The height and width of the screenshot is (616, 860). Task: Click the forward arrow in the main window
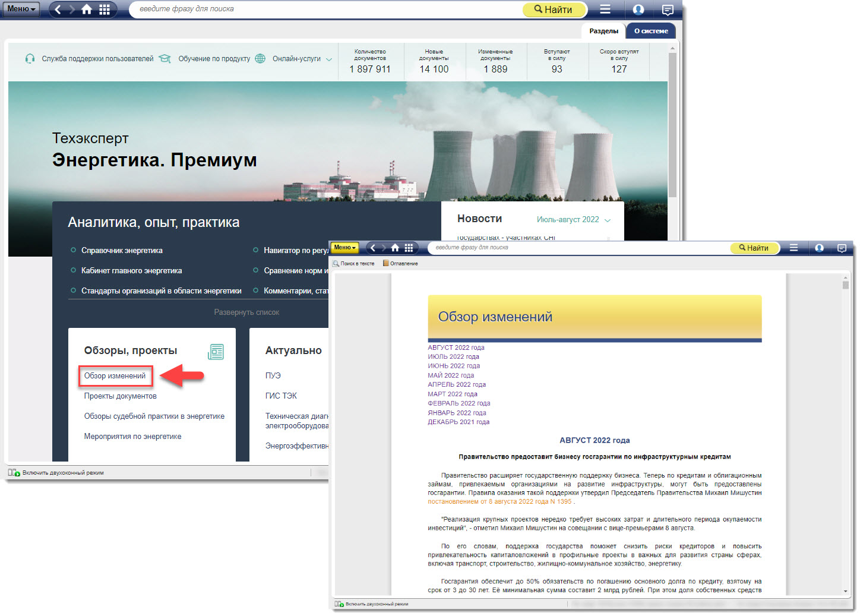(x=72, y=9)
